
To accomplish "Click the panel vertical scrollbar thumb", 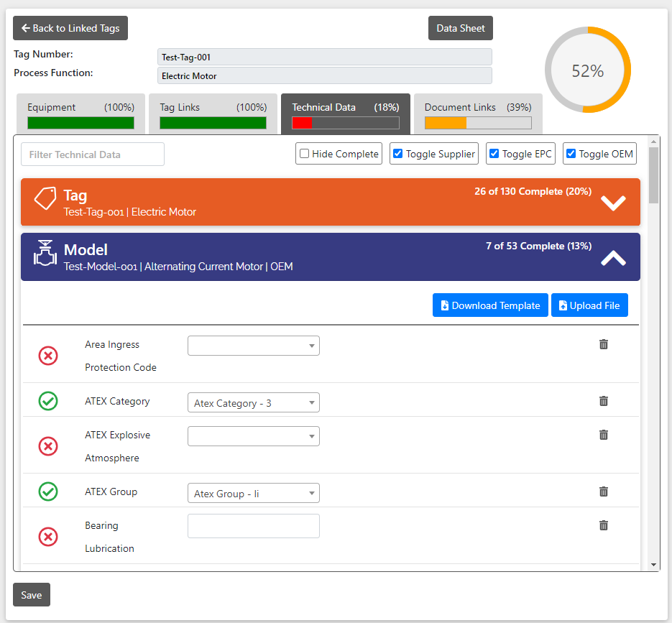I will pyautogui.click(x=653, y=175).
